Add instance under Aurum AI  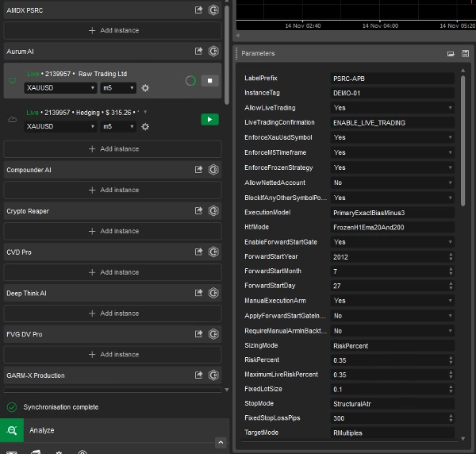[113, 148]
